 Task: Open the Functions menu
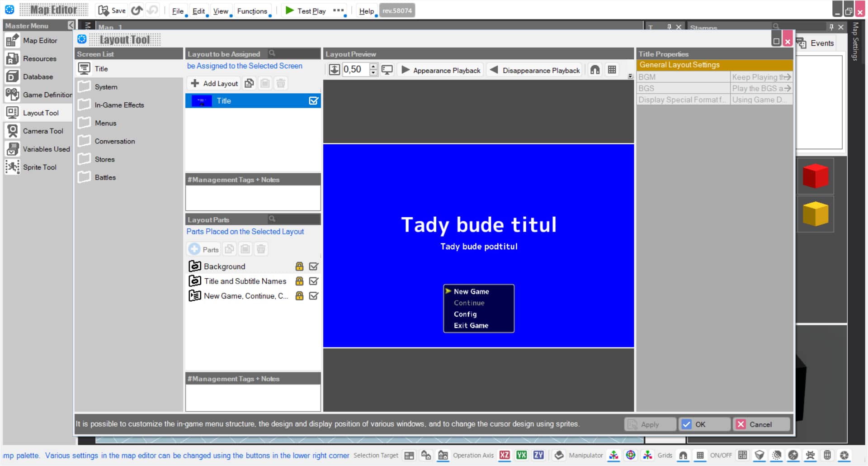(x=252, y=11)
